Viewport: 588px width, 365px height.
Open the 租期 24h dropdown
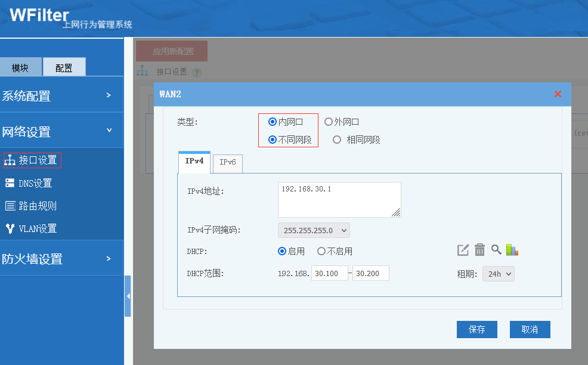click(x=498, y=274)
